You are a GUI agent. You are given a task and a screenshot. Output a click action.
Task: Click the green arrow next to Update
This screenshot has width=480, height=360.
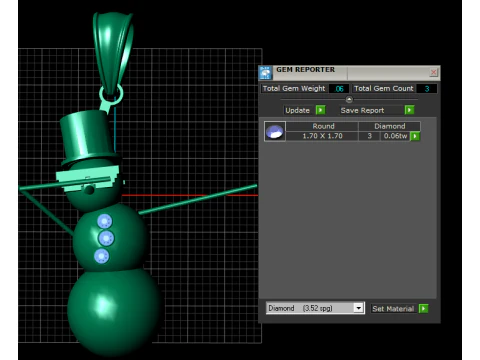(320, 110)
